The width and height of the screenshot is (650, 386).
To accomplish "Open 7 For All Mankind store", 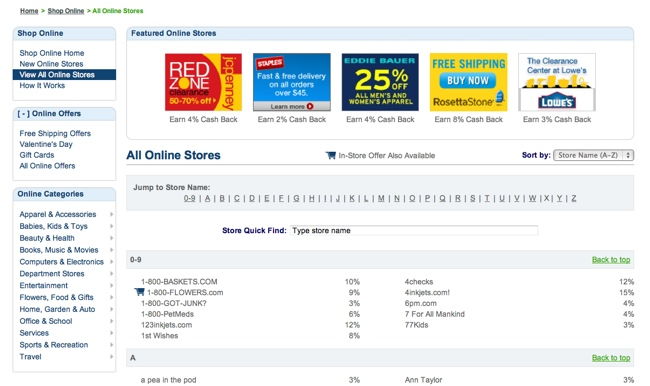I will click(x=434, y=314).
